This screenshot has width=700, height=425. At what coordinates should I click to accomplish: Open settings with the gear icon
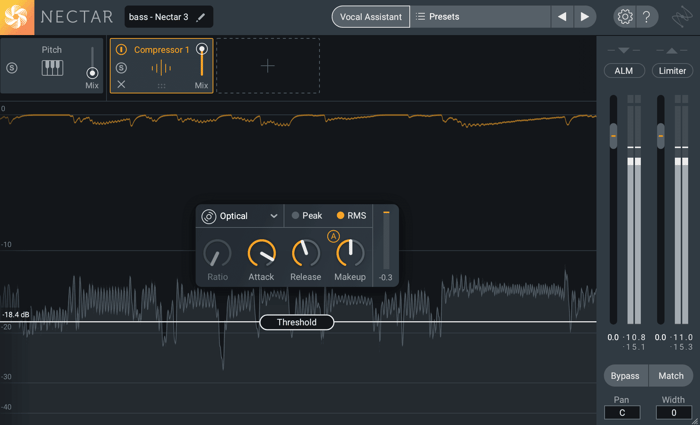[625, 17]
